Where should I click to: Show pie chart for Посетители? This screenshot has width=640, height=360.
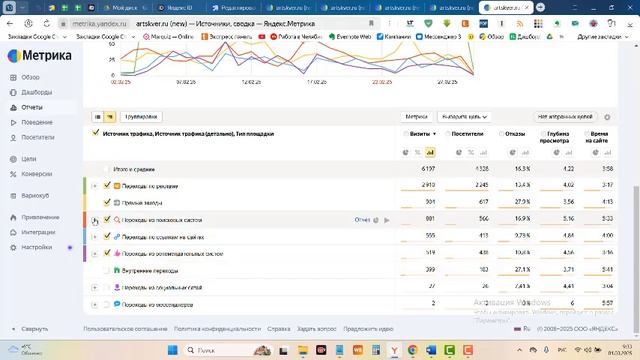click(x=459, y=152)
